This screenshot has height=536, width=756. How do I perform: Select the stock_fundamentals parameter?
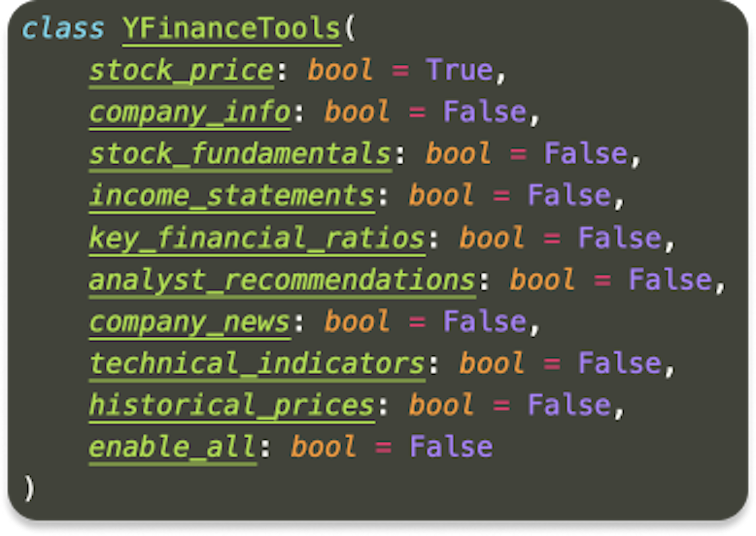[240, 154]
